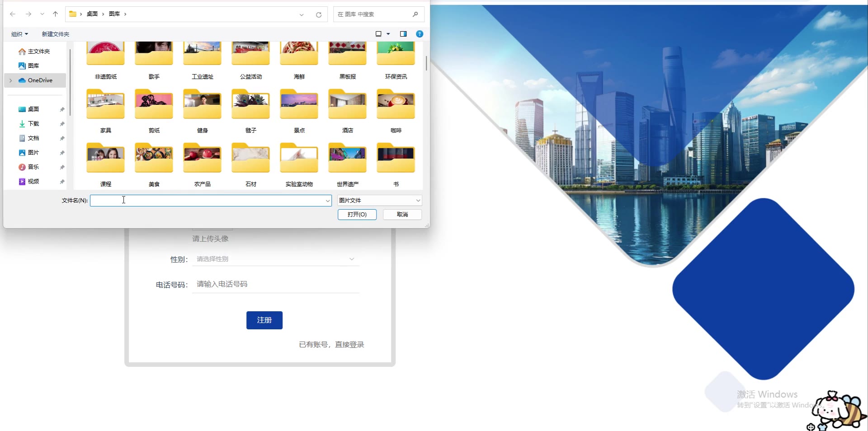Open the 组织 menu
This screenshot has width=868, height=431.
[19, 34]
